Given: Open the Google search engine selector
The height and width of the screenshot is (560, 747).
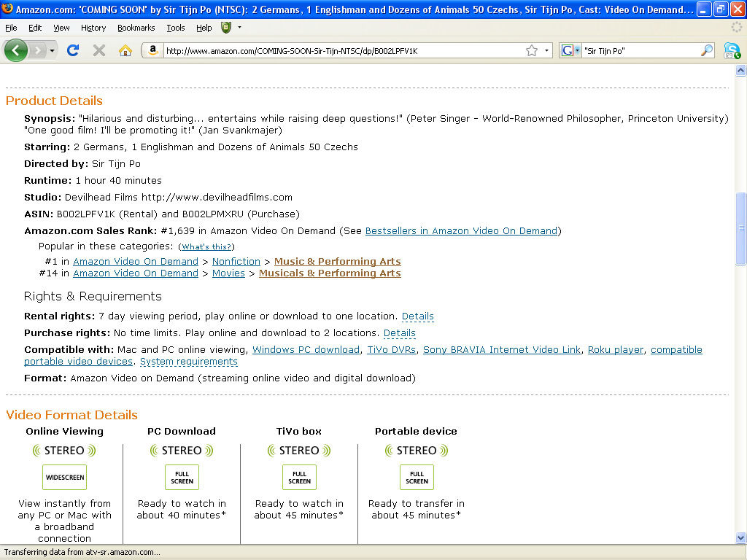Looking at the screenshot, I should pyautogui.click(x=570, y=50).
